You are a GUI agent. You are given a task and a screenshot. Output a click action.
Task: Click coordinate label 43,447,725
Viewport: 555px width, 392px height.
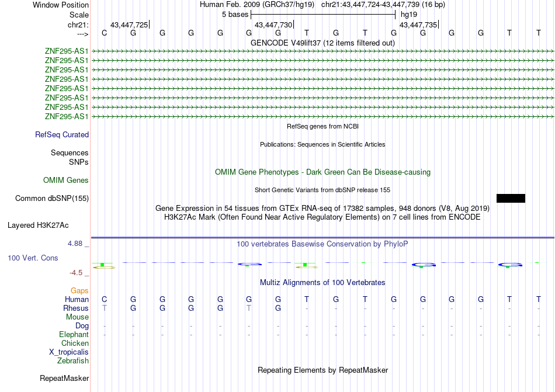[129, 25]
